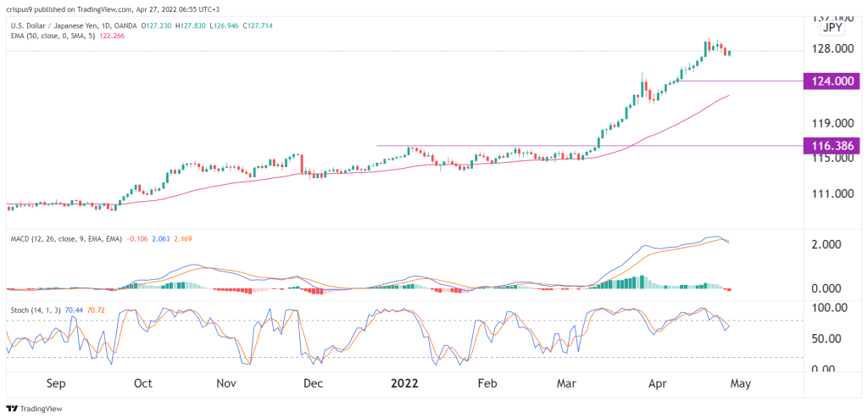
Task: Click the May label on time axis
Action: [x=740, y=383]
